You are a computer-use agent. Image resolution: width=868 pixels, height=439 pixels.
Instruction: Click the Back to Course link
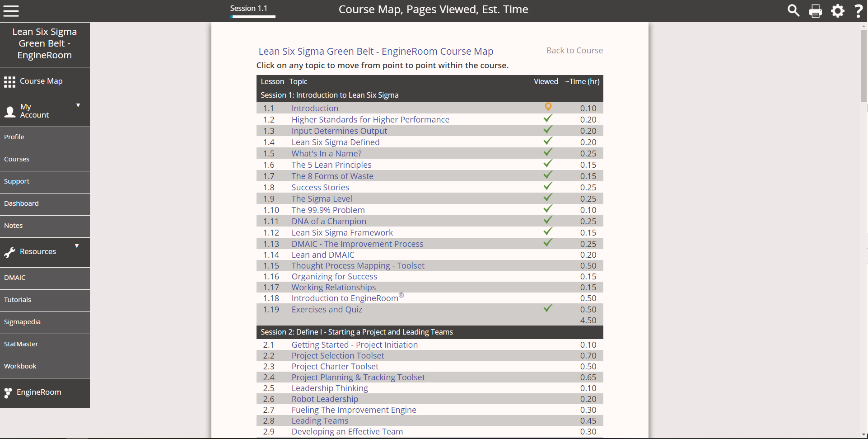[x=574, y=51]
